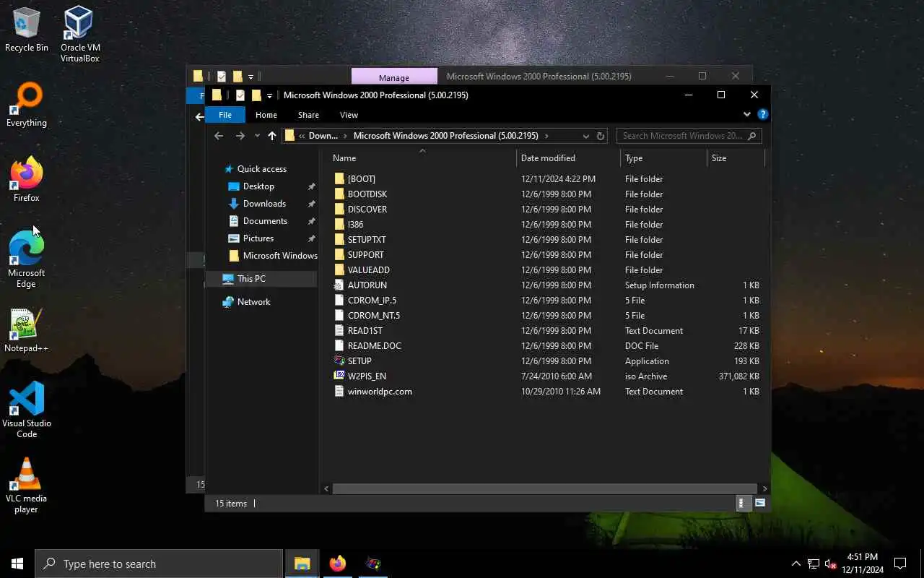Launch VLC media player shortcut
This screenshot has height=578, width=924.
pos(27,485)
